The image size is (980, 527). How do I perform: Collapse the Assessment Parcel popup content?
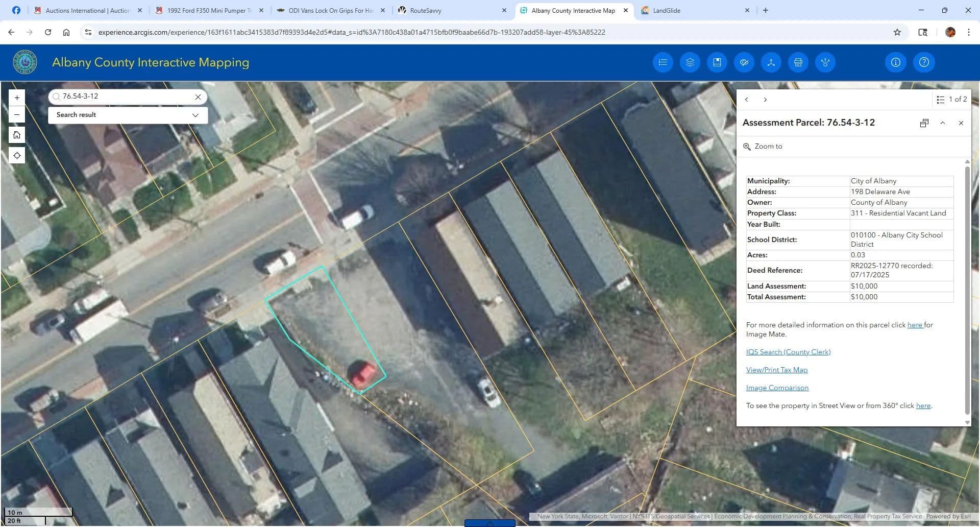click(943, 123)
